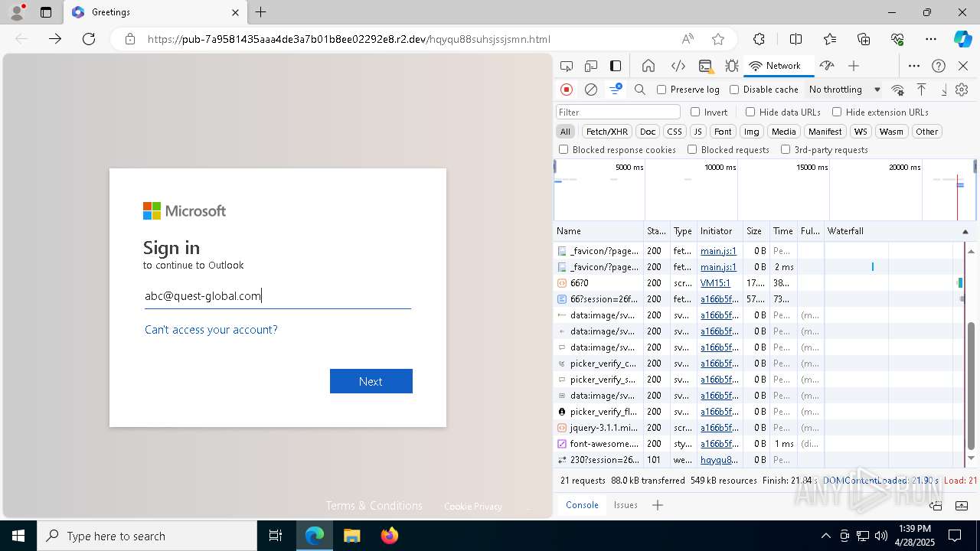Export HAR file download arrow
The image size is (980, 551).
(943, 90)
